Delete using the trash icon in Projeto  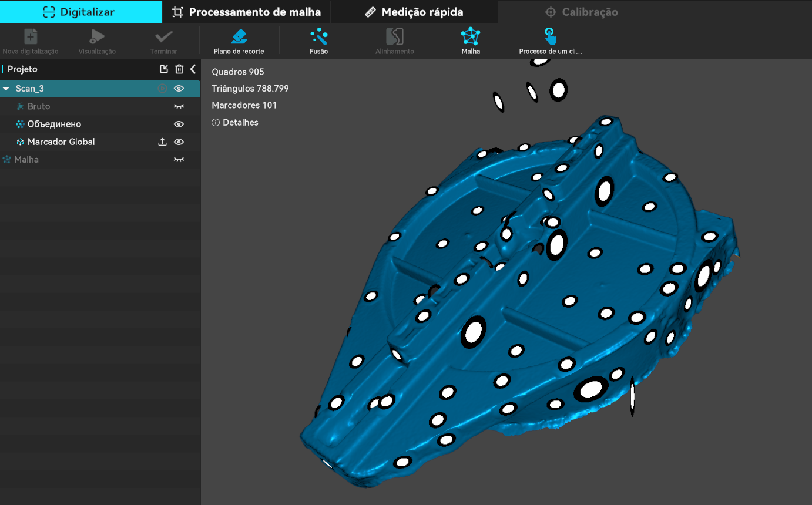click(x=179, y=69)
